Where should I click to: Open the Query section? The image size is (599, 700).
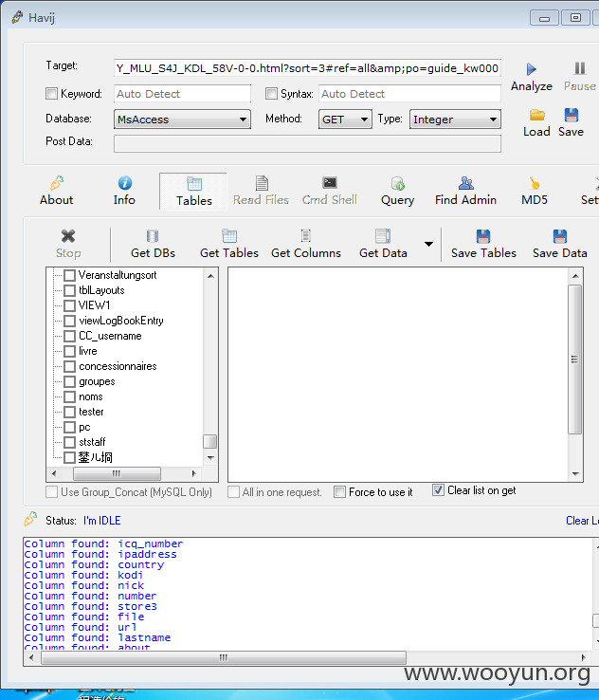pyautogui.click(x=397, y=191)
